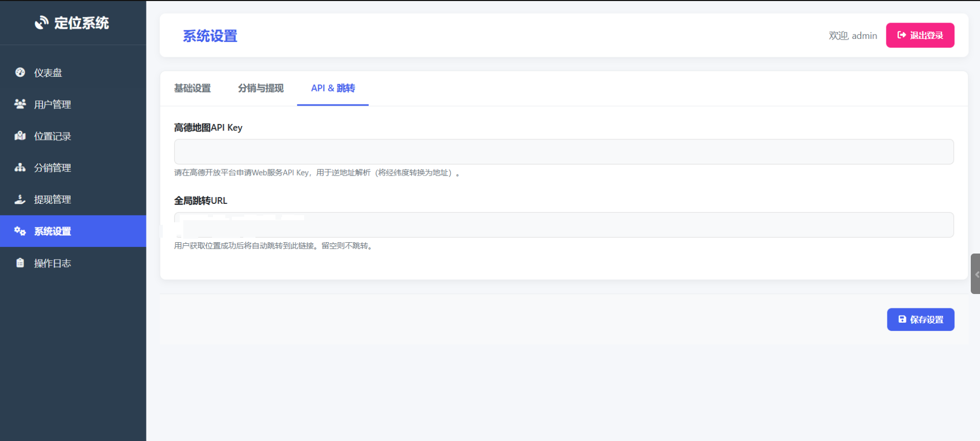Click the 操作日志 clipboard icon

point(20,263)
